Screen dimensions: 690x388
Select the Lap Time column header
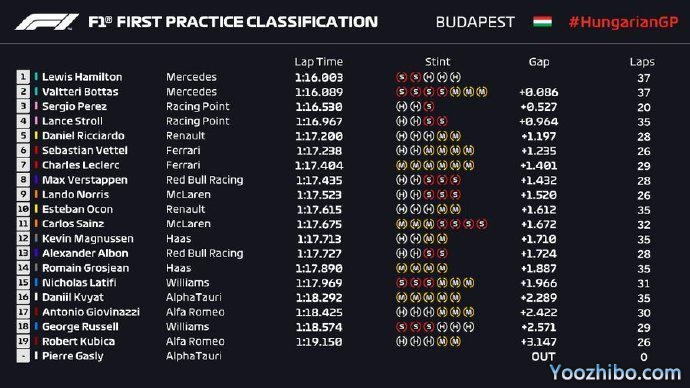coord(319,62)
